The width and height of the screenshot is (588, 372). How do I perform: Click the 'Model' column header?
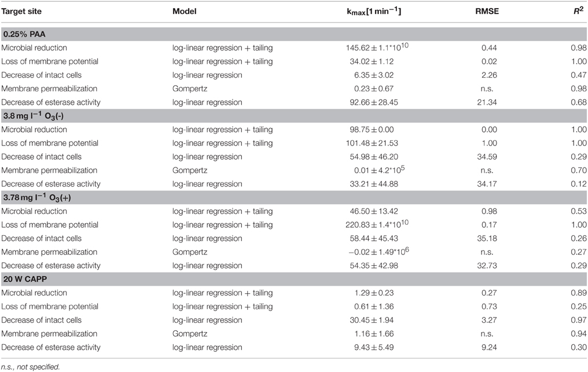(x=185, y=12)
